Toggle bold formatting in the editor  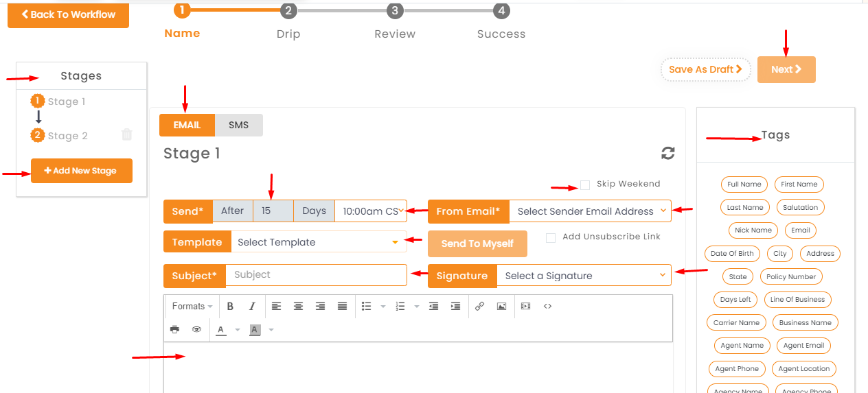pos(230,306)
